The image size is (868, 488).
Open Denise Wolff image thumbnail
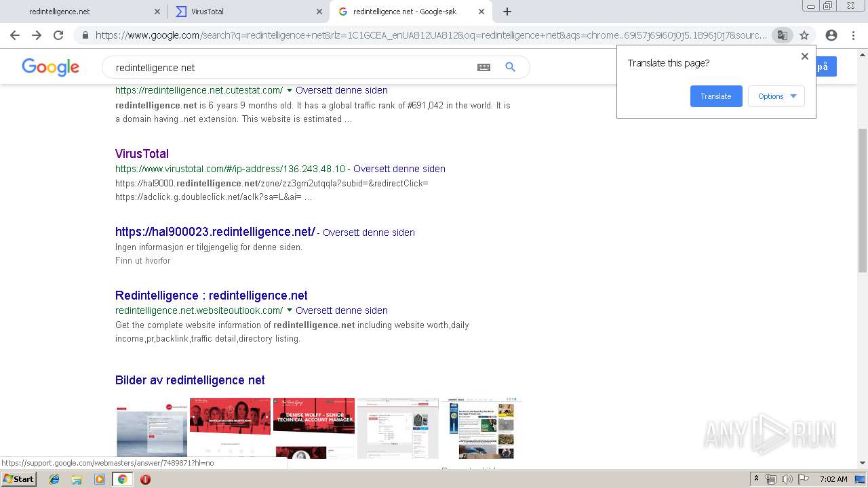tap(313, 427)
